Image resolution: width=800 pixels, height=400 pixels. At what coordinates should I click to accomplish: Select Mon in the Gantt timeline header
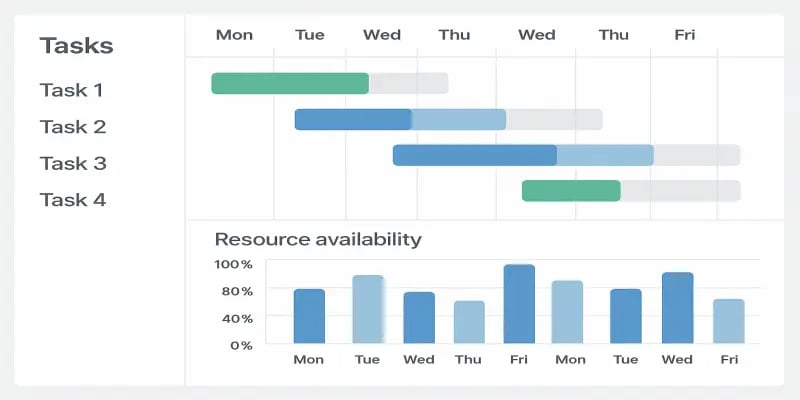(234, 35)
